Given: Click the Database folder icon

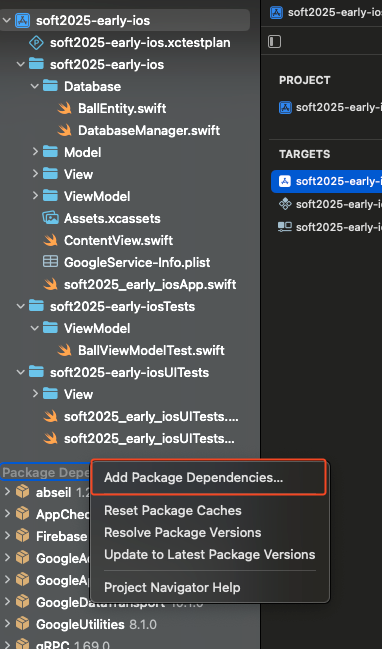Looking at the screenshot, I should point(50,86).
